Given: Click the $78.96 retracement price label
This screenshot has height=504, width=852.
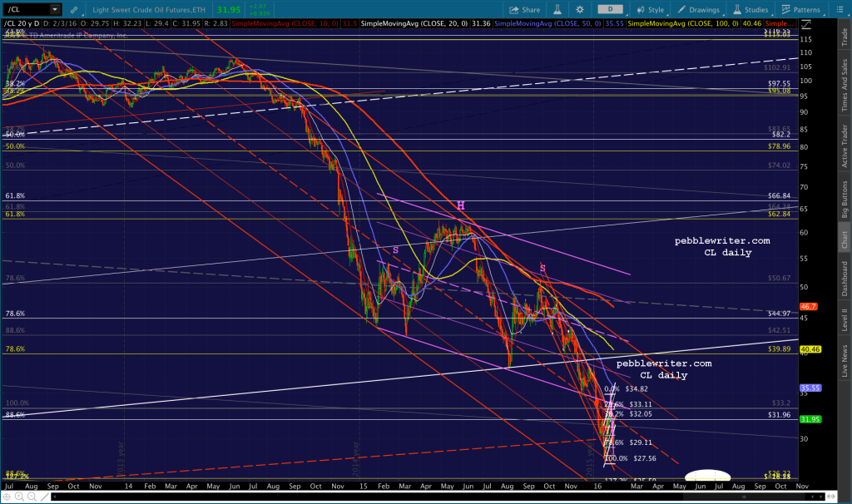Looking at the screenshot, I should [x=779, y=146].
